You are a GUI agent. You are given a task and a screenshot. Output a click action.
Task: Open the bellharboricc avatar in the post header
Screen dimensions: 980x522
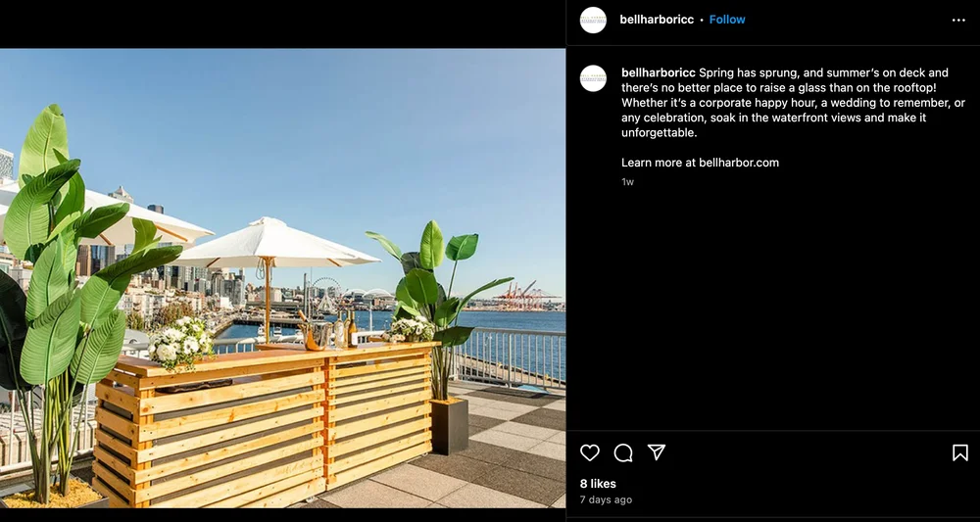click(x=593, y=20)
